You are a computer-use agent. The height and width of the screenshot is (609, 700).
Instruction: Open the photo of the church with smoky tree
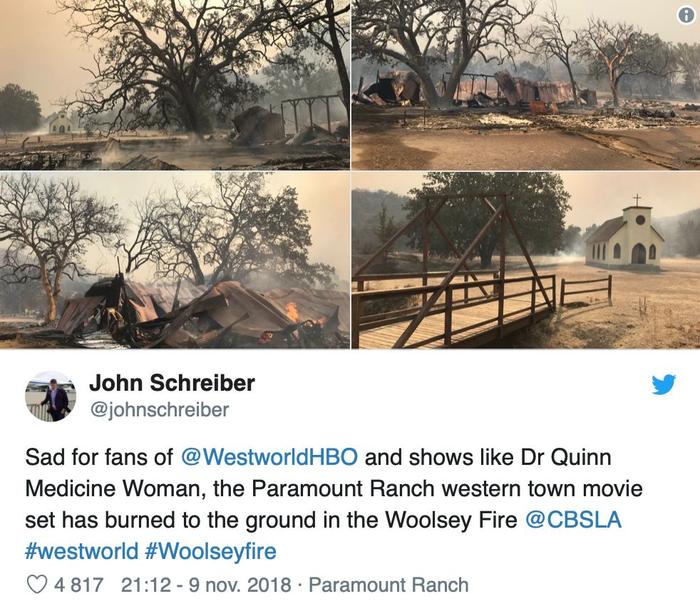coord(175,85)
